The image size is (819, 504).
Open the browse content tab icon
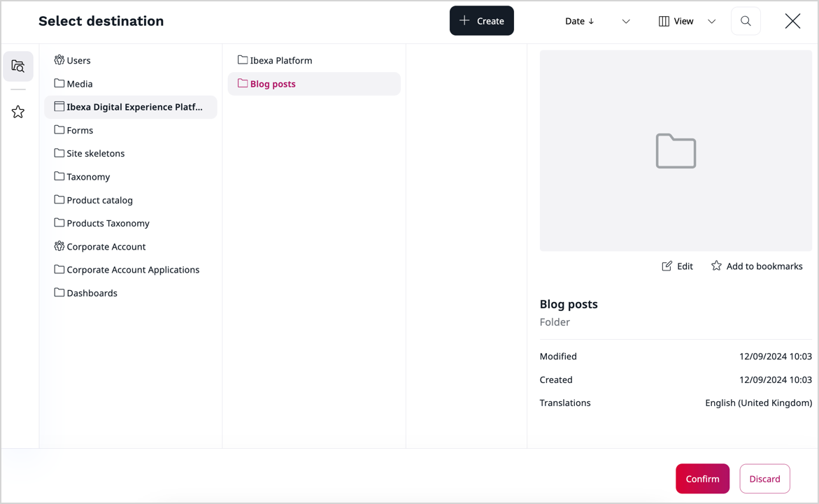[18, 66]
